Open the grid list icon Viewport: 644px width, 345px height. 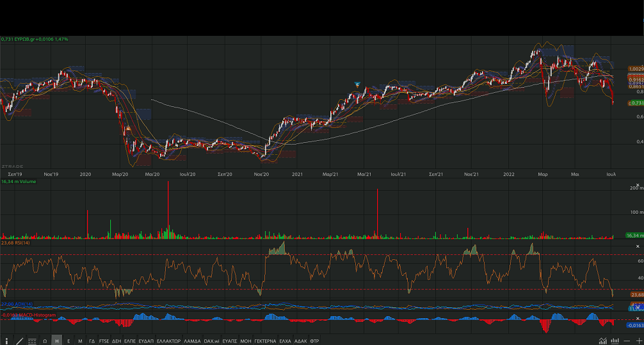(x=32, y=341)
